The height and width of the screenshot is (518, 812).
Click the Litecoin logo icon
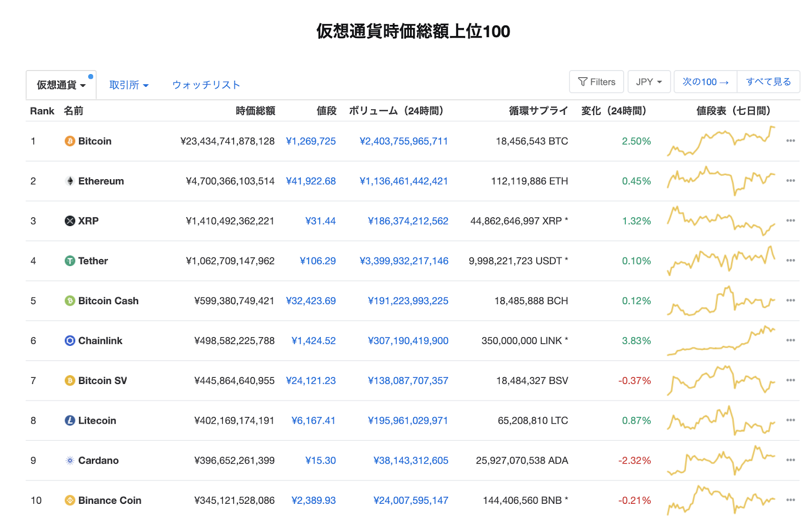pyautogui.click(x=70, y=420)
